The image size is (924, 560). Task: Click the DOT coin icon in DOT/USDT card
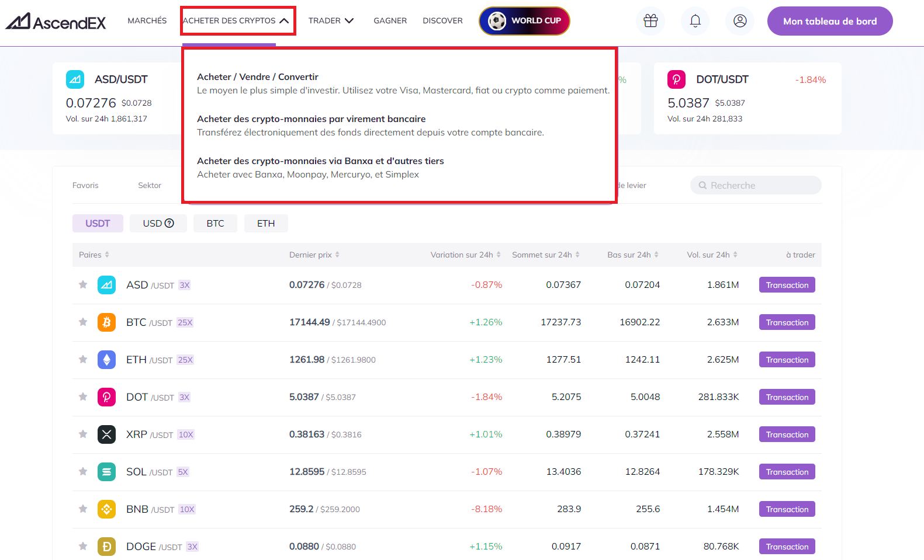676,79
